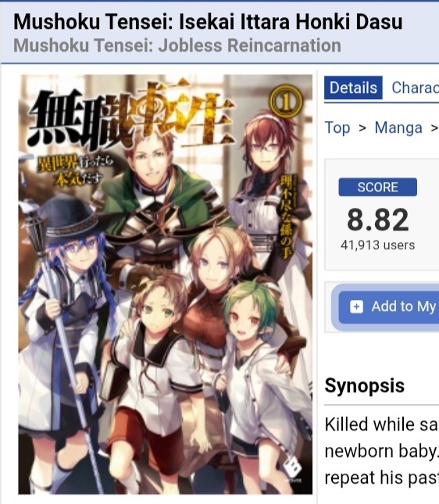Click the publisher logo on cover's bottom corner
The width and height of the screenshot is (439, 504).
pos(293,469)
